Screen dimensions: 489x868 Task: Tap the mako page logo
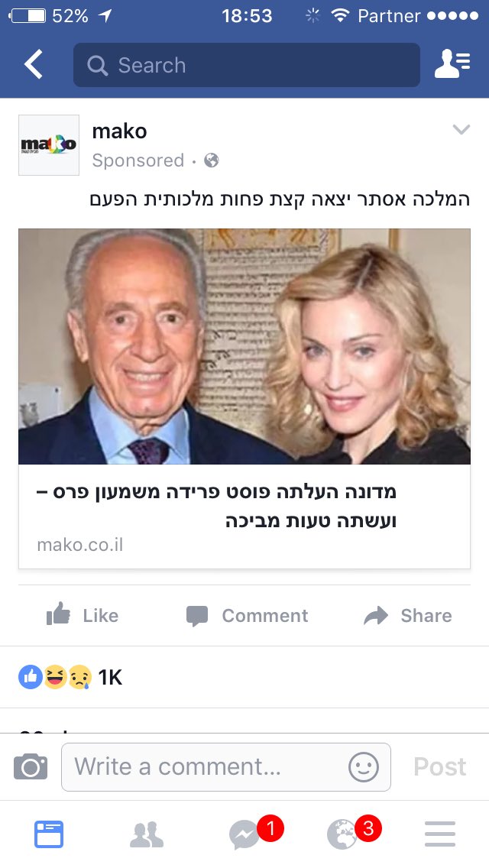pos(49,145)
